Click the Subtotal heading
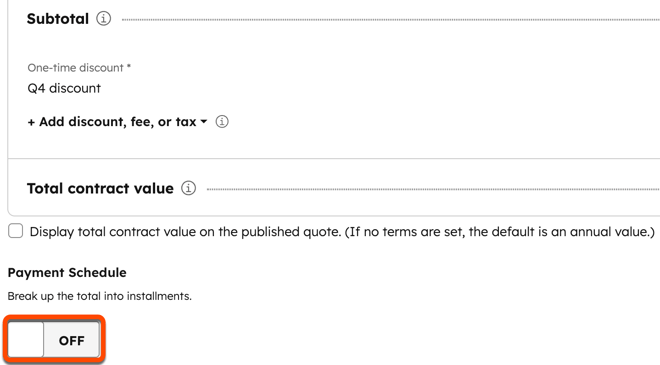The image size is (660, 365). coord(58,19)
